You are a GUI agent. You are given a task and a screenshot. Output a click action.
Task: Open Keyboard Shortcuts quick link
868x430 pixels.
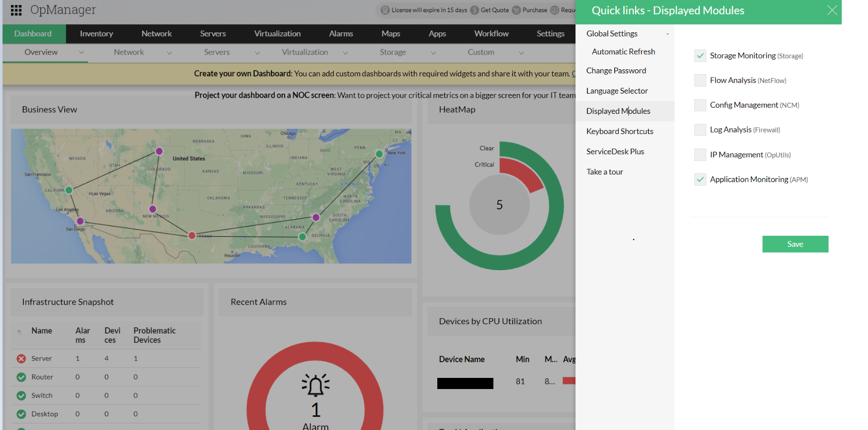[620, 132]
